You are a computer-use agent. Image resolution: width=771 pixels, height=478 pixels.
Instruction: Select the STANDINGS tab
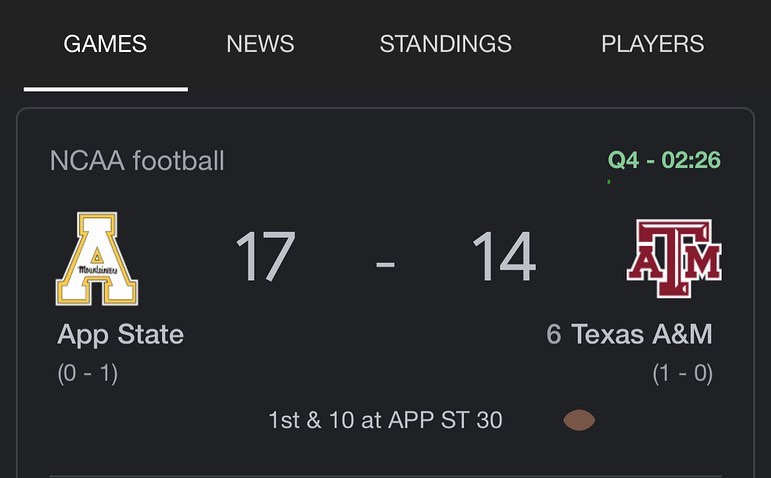click(445, 44)
